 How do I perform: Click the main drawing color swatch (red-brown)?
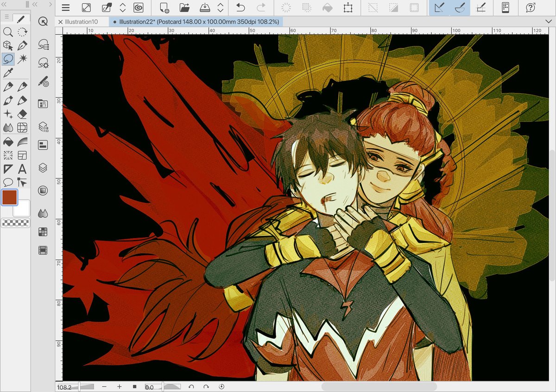click(x=9, y=197)
